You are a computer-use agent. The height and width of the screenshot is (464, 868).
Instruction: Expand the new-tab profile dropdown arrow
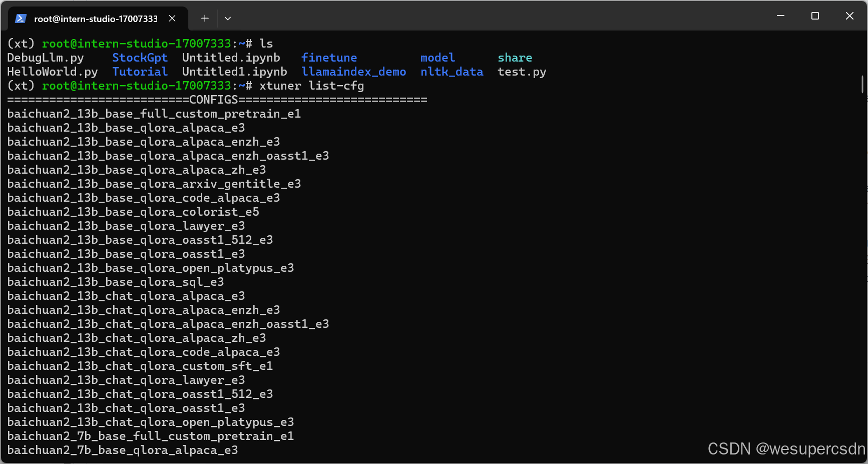pos(228,19)
